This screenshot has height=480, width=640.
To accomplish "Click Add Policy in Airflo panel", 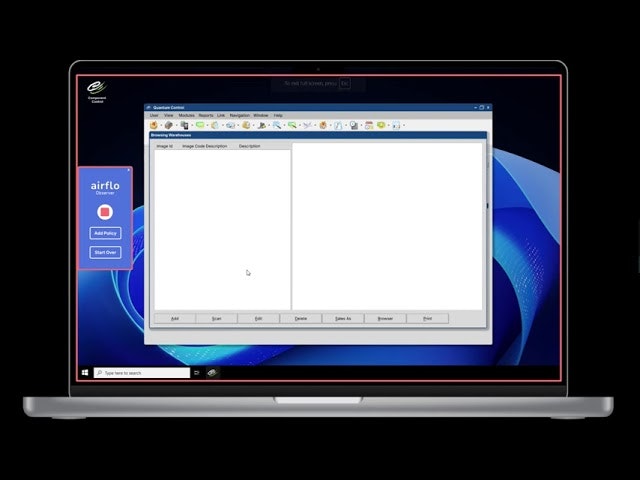I will [x=105, y=233].
